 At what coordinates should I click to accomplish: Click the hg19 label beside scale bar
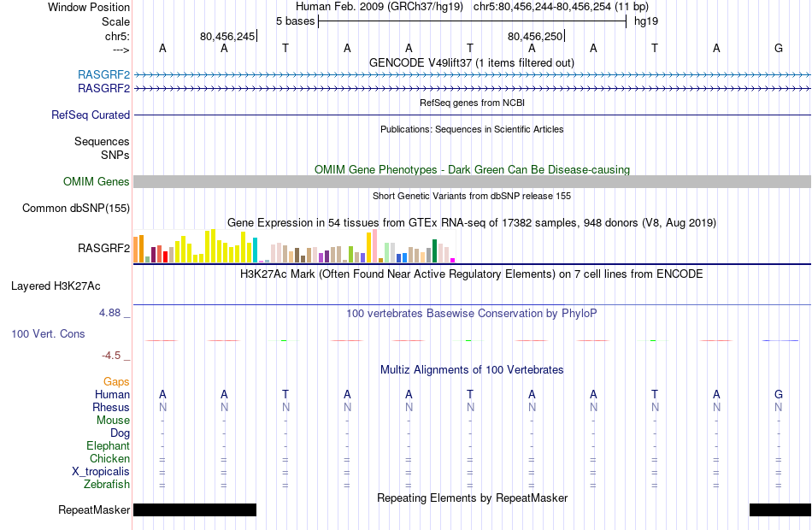(x=646, y=21)
